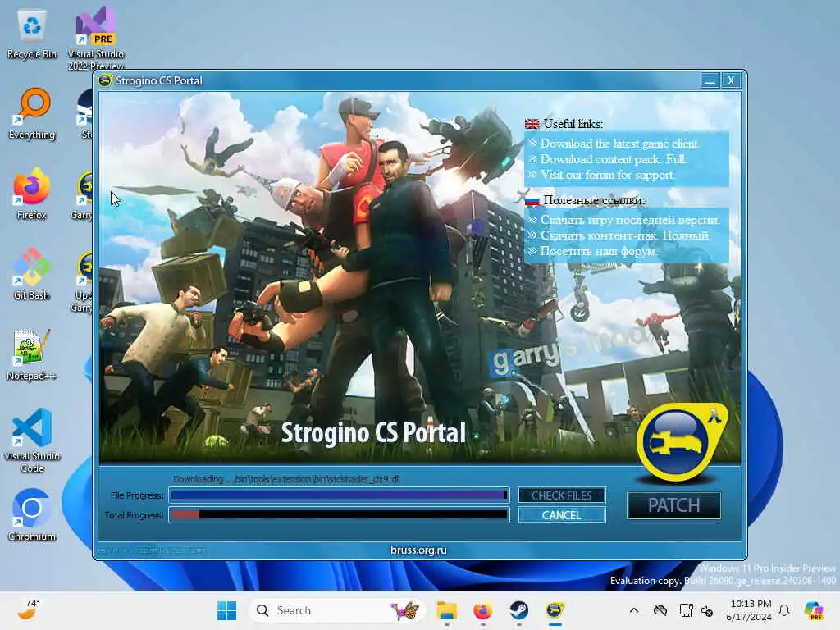The image size is (840, 630).
Task: Open the notifications bell icon
Action: click(784, 610)
